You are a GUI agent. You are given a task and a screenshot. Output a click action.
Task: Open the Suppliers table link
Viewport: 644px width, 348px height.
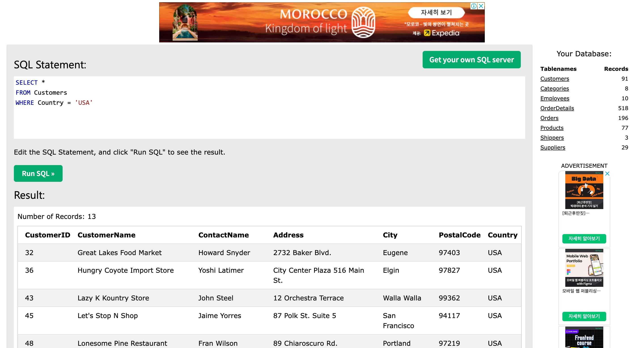click(x=553, y=148)
